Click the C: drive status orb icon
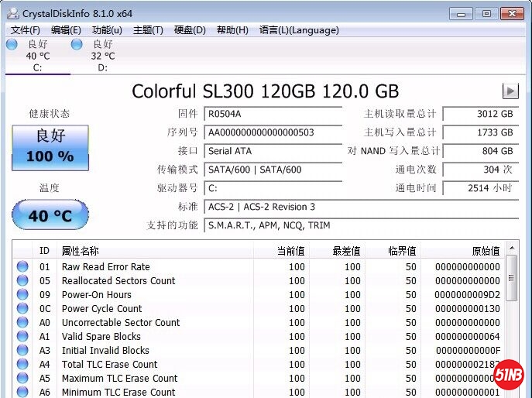 tap(12, 44)
